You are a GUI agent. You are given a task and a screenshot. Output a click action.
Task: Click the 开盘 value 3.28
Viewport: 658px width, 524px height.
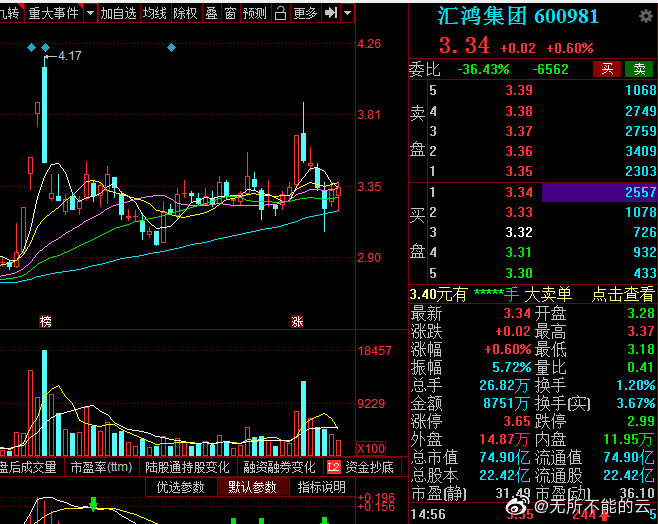pyautogui.click(x=641, y=313)
